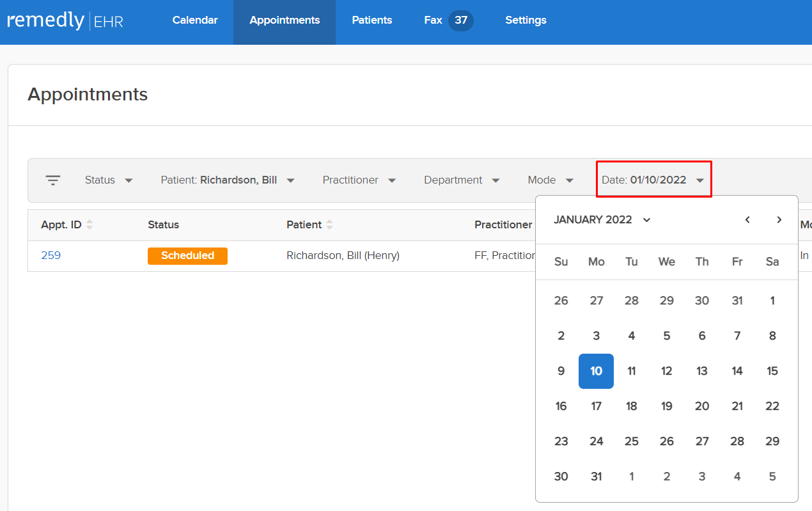This screenshot has height=511, width=812.
Task: Choose January 17 in the calendar
Action: pos(597,406)
